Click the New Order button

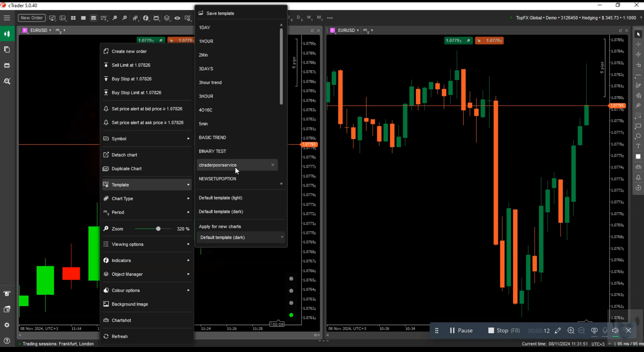32,18
